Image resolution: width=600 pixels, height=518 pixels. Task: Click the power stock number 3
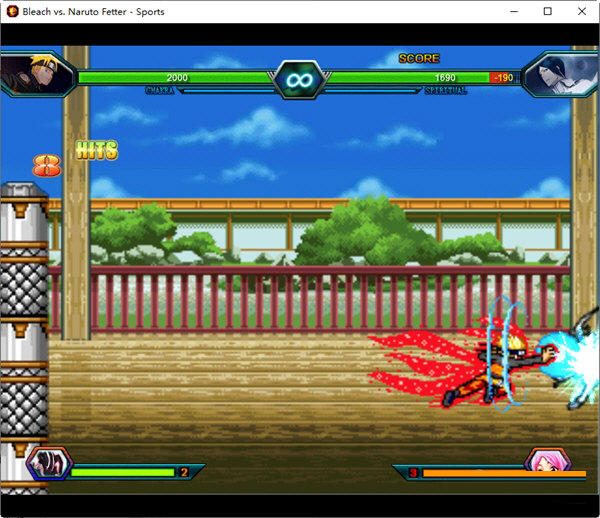(x=412, y=472)
